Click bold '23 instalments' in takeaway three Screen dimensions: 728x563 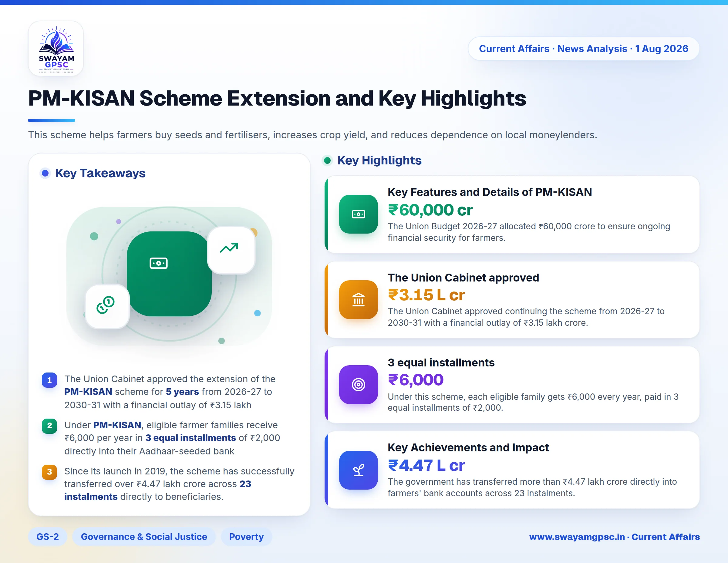click(158, 490)
